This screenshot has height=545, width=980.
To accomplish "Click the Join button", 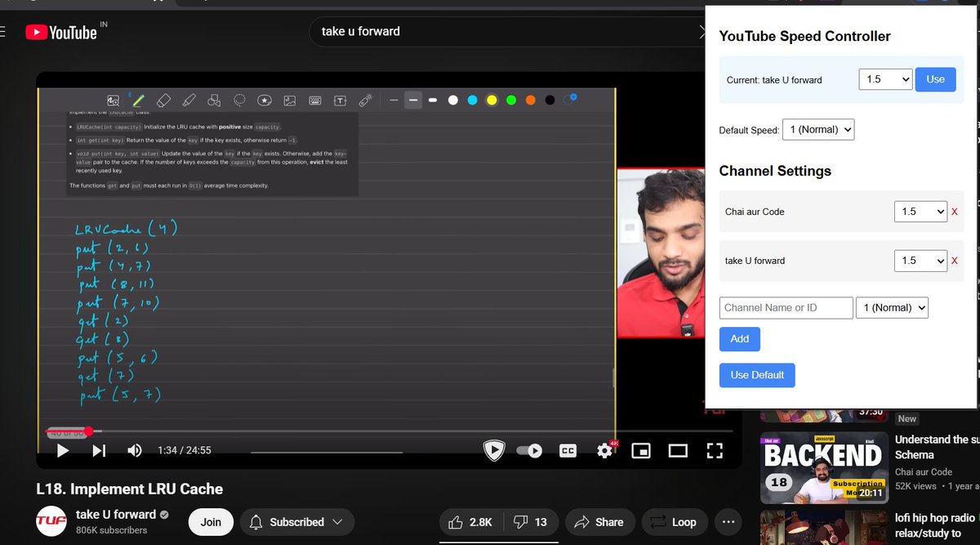I will [211, 522].
